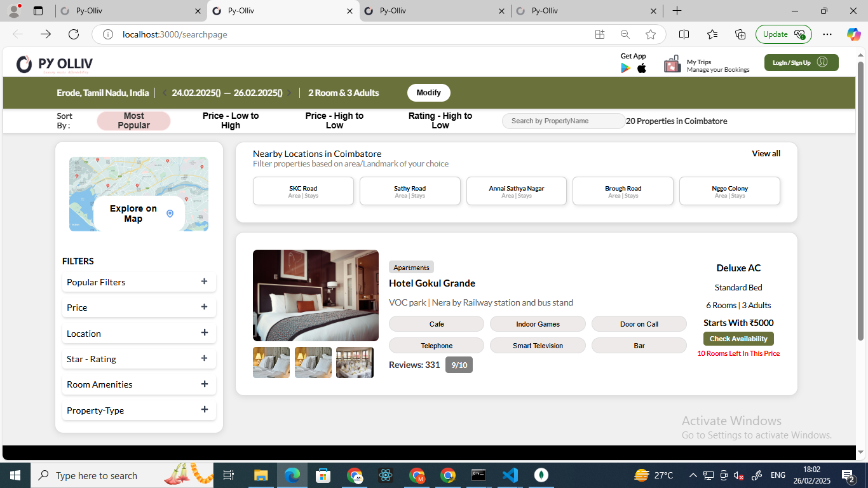This screenshot has width=868, height=488.
Task: Click the map pin on Explore on Map
Action: click(170, 213)
